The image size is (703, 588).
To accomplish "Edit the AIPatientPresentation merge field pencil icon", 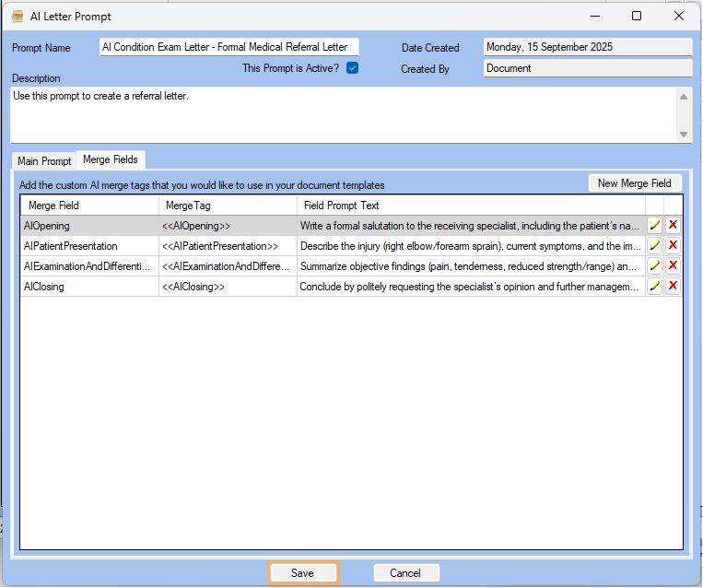I will coord(655,245).
